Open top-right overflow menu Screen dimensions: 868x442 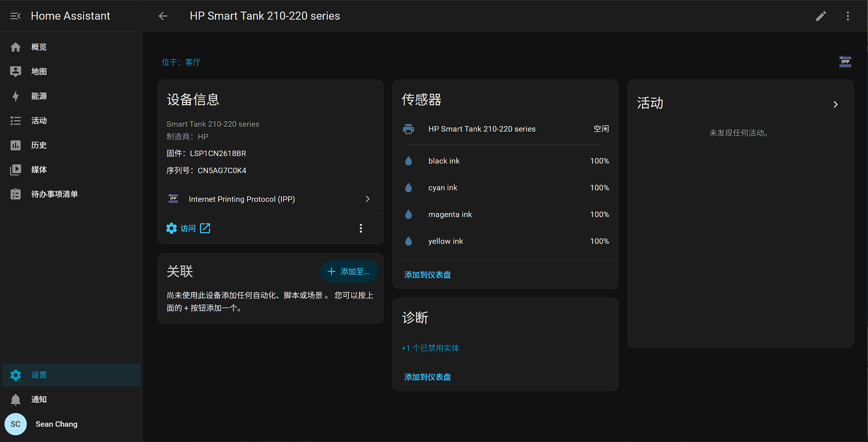tap(848, 16)
